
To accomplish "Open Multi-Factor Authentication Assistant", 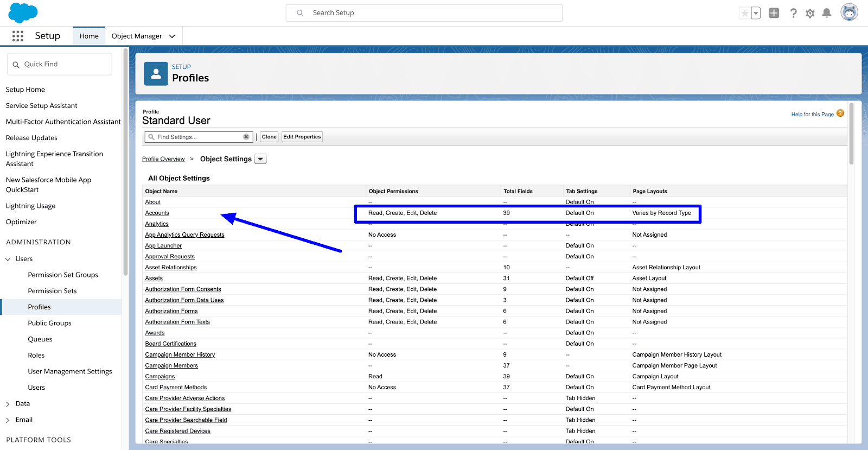I will pos(63,122).
